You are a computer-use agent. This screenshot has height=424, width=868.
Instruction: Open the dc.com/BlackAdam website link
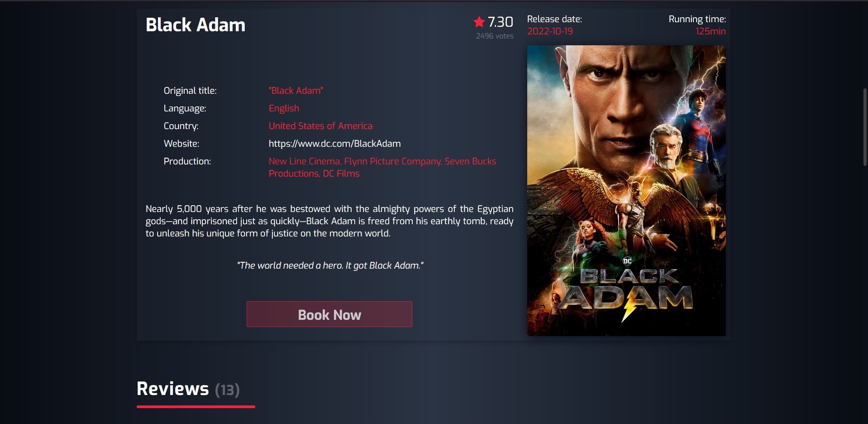point(334,144)
